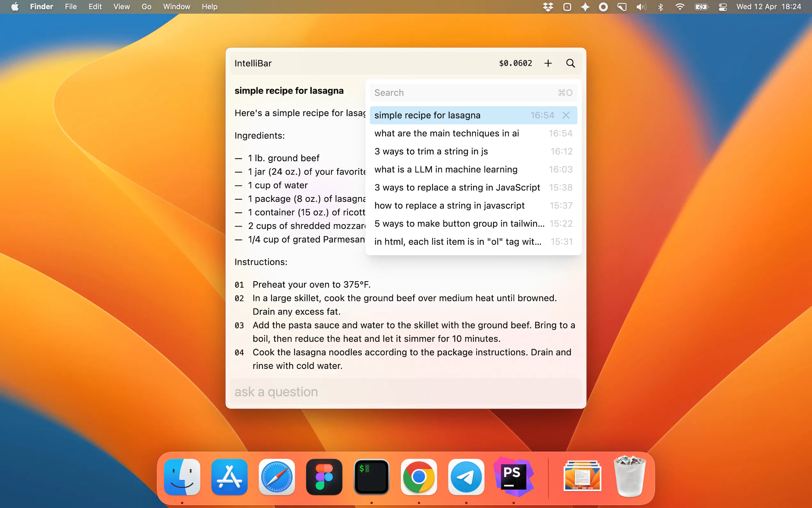The width and height of the screenshot is (812, 508).
Task: Remove the lasagna chat with X icon
Action: pyautogui.click(x=566, y=115)
